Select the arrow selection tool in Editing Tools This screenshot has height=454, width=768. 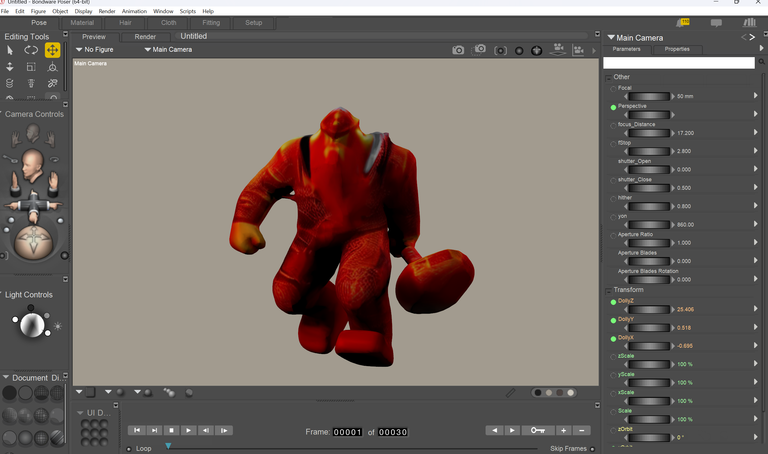coord(10,50)
